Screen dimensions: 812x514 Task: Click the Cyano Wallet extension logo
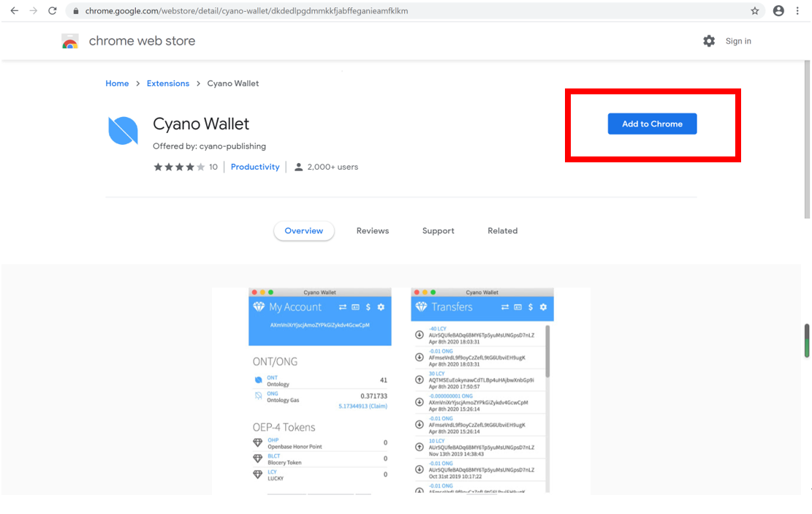point(123,131)
